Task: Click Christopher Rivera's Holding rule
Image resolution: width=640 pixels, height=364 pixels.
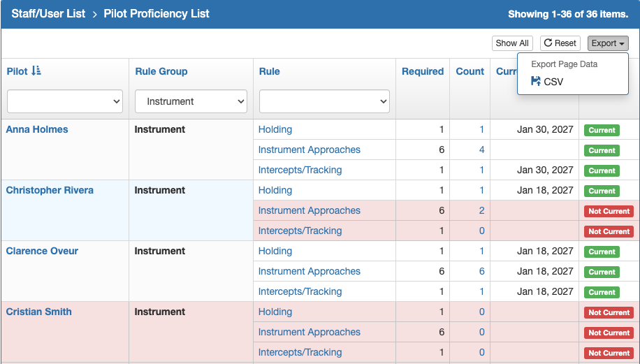Action: (x=275, y=190)
